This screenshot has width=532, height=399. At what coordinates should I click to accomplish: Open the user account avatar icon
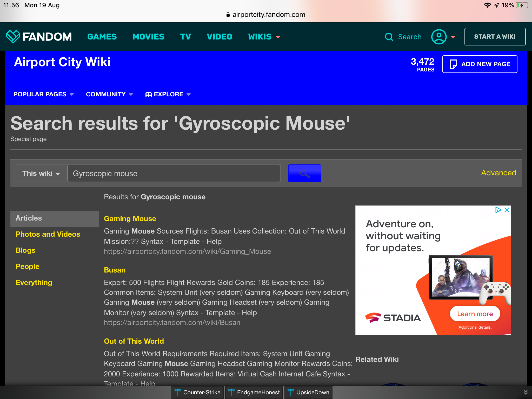click(x=439, y=37)
